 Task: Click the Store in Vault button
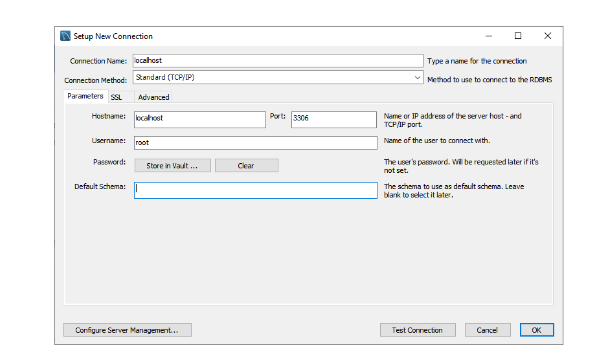click(172, 166)
